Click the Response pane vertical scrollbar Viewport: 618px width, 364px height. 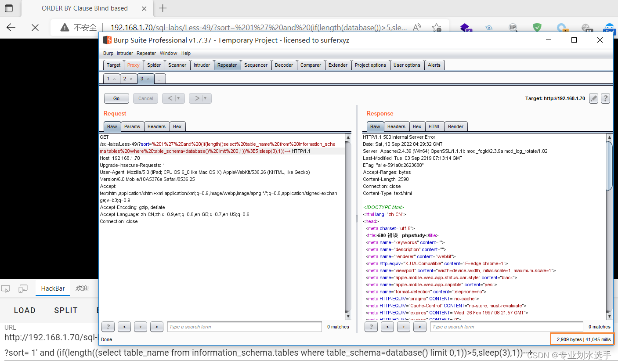click(610, 226)
